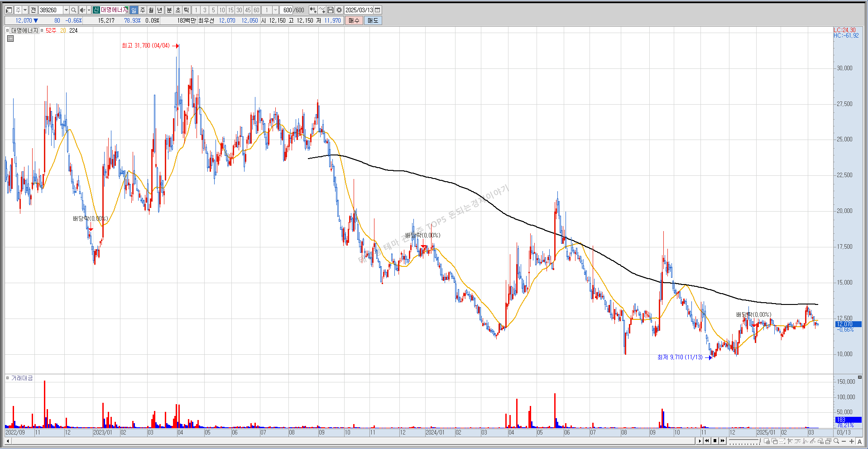Click the 거래대금 volume panel label

point(22,378)
